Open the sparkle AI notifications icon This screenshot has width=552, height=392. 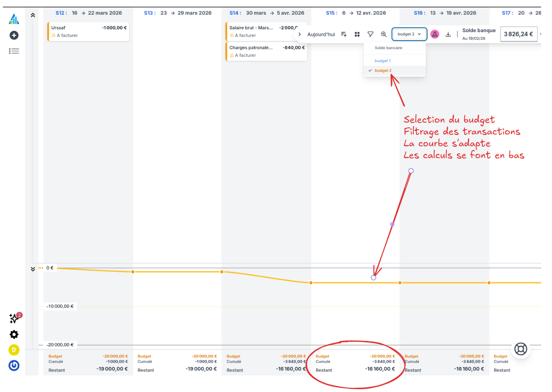coord(14,319)
